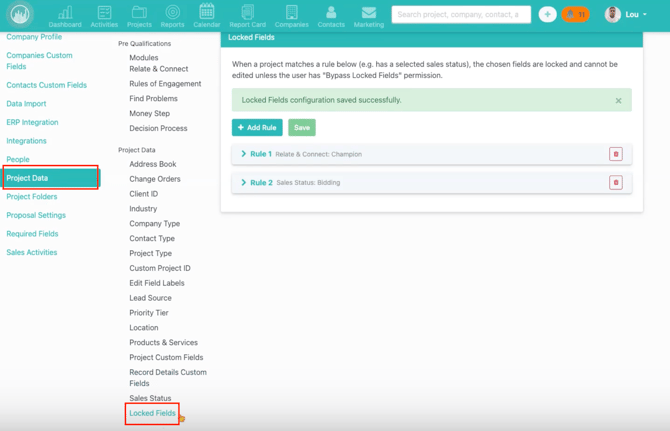Open Marketing envelope icon
The width and height of the screenshot is (670, 431).
click(368, 14)
